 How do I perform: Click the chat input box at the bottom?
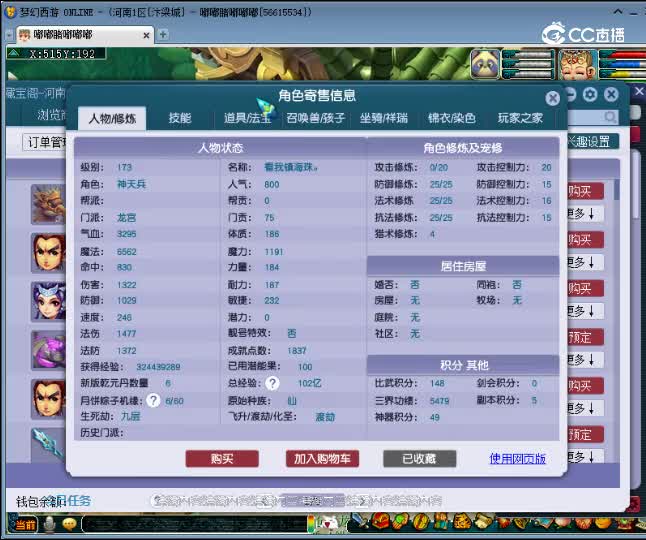click(194, 524)
